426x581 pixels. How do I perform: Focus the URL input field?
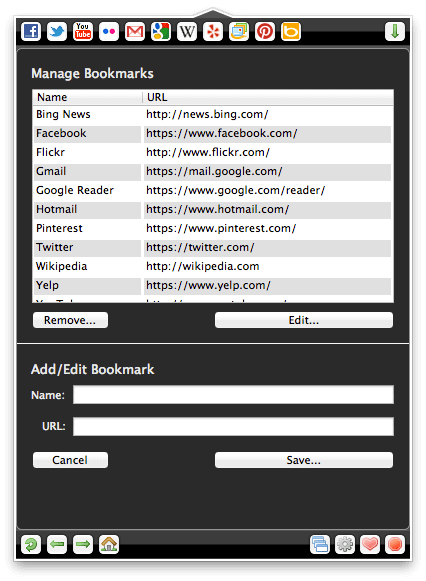[233, 426]
